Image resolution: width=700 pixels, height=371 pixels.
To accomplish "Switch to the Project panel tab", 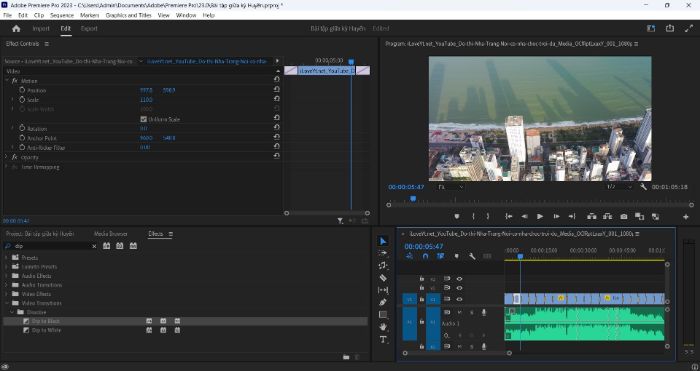I will (40, 233).
